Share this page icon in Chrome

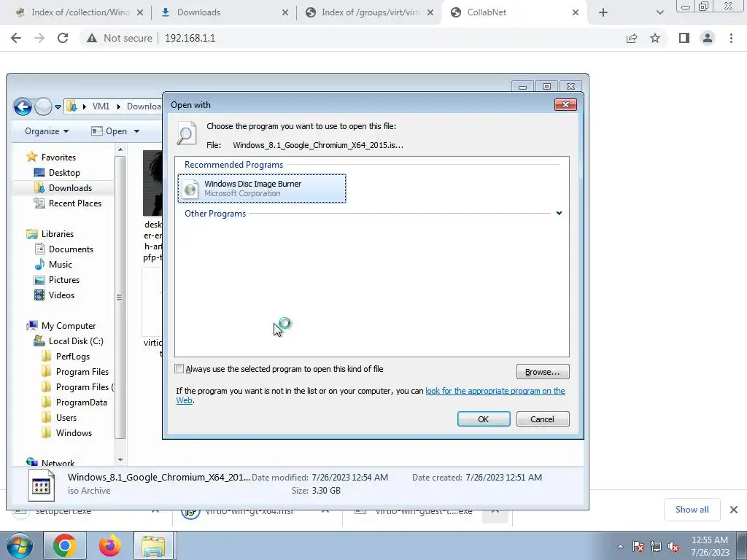click(x=632, y=38)
